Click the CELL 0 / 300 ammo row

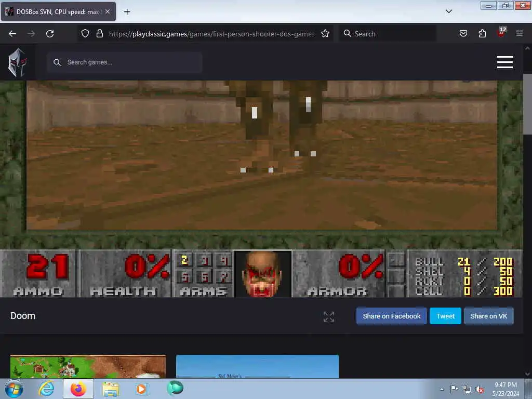coord(463,291)
